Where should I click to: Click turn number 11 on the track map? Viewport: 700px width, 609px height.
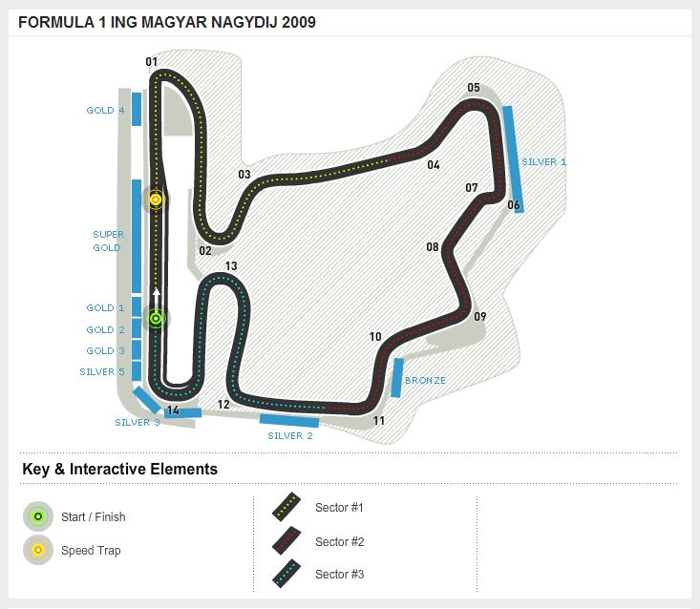[379, 421]
